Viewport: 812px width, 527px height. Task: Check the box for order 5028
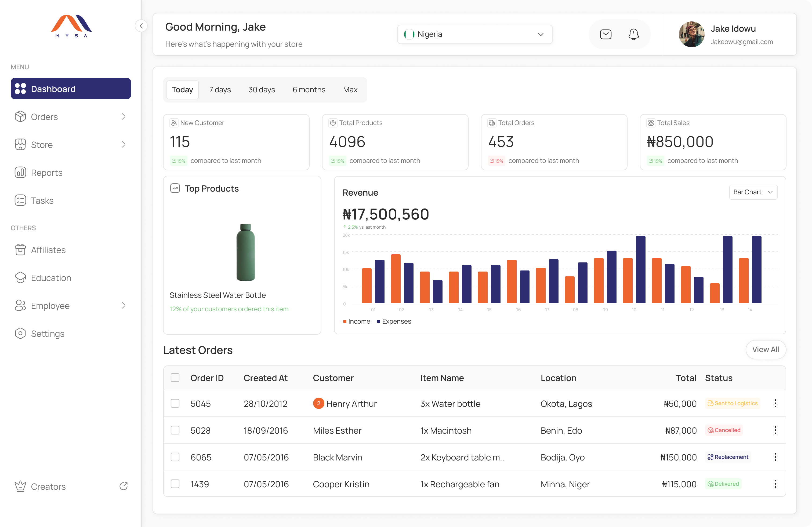(x=175, y=430)
